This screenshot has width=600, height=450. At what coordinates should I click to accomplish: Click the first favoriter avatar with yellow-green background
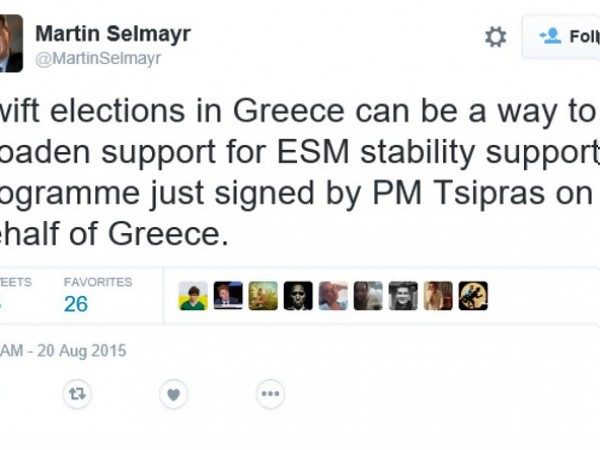click(x=193, y=296)
